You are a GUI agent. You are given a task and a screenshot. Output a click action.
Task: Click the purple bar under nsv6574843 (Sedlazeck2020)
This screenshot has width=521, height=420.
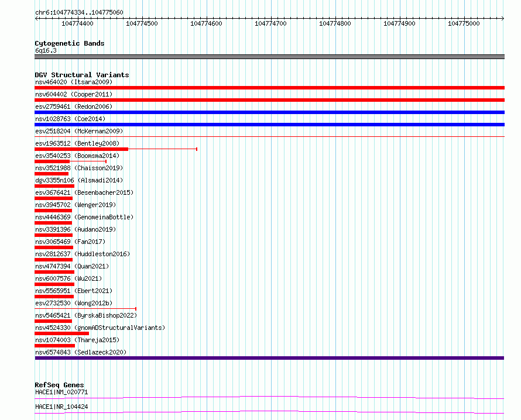(x=269, y=358)
